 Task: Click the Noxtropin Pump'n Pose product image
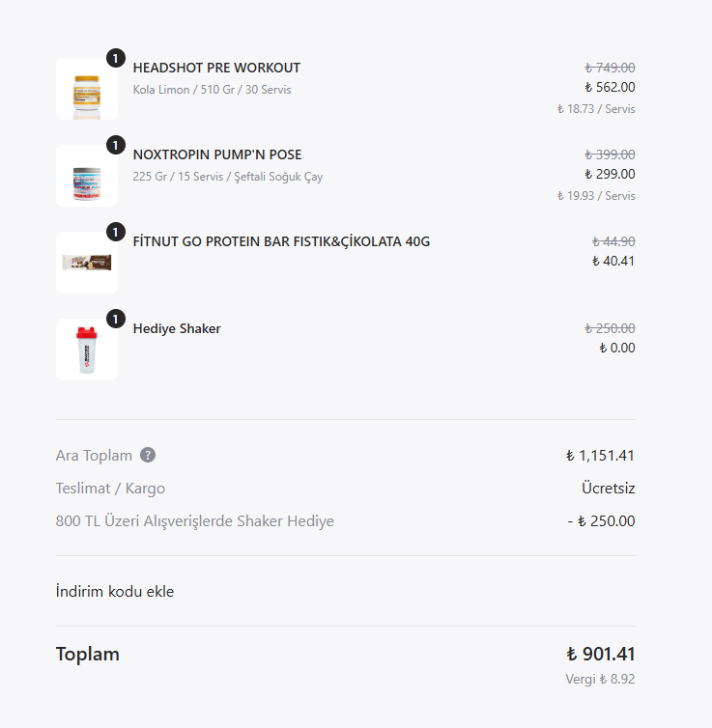87,176
